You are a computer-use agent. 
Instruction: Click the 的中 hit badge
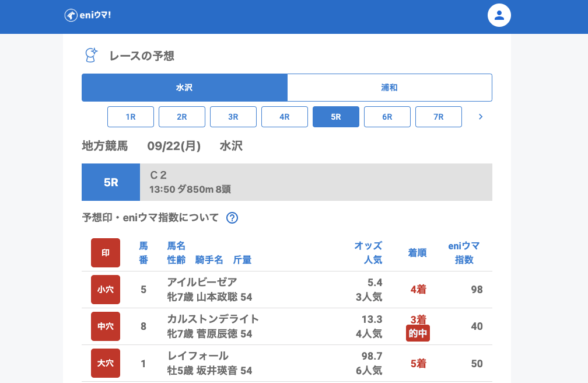[x=418, y=333]
